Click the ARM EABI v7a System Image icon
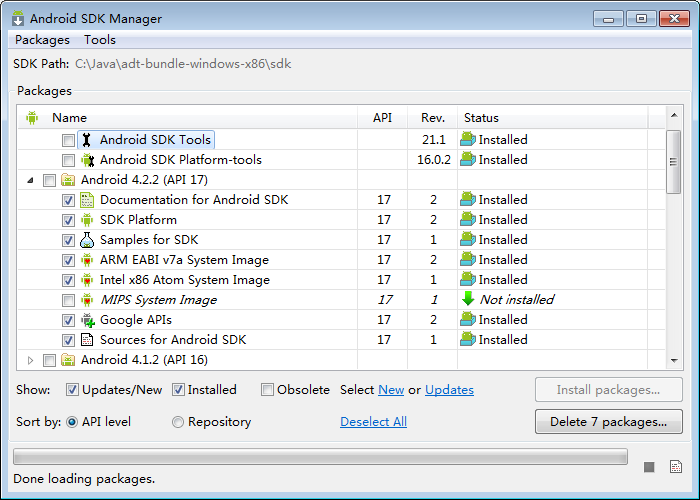700x500 pixels. point(87,260)
